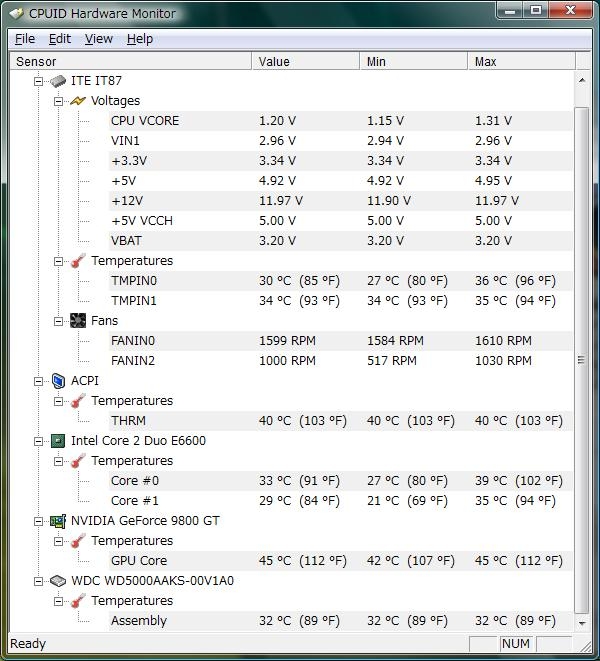Select the FANIN0 row

tap(341, 341)
